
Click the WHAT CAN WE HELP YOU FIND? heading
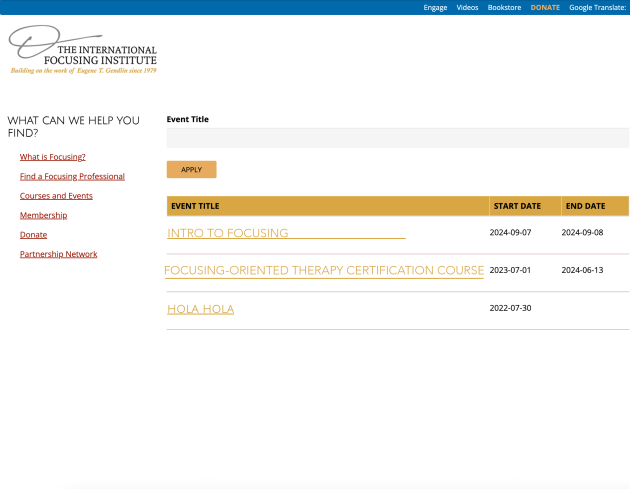[74, 127]
